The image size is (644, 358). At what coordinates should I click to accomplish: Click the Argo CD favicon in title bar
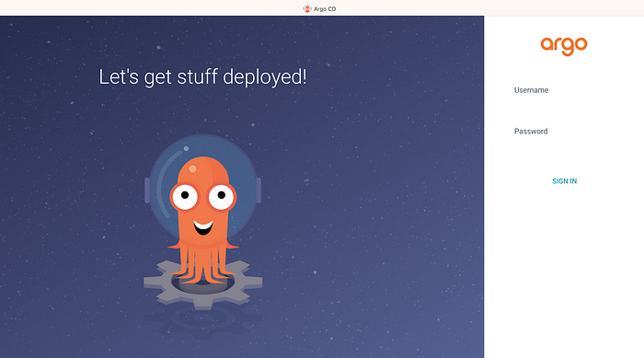(x=307, y=8)
